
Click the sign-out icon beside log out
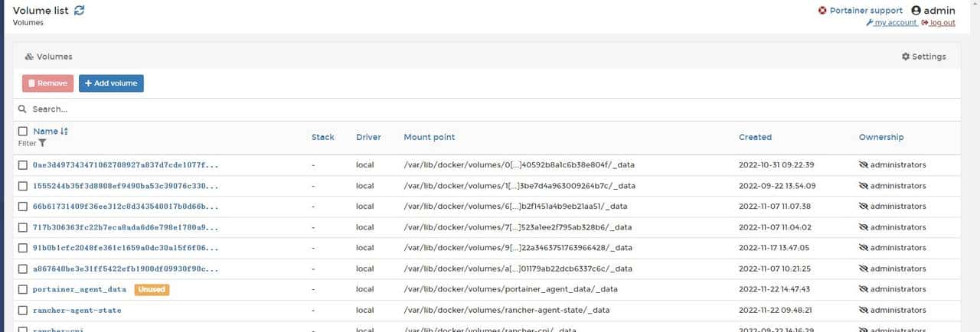(926, 23)
